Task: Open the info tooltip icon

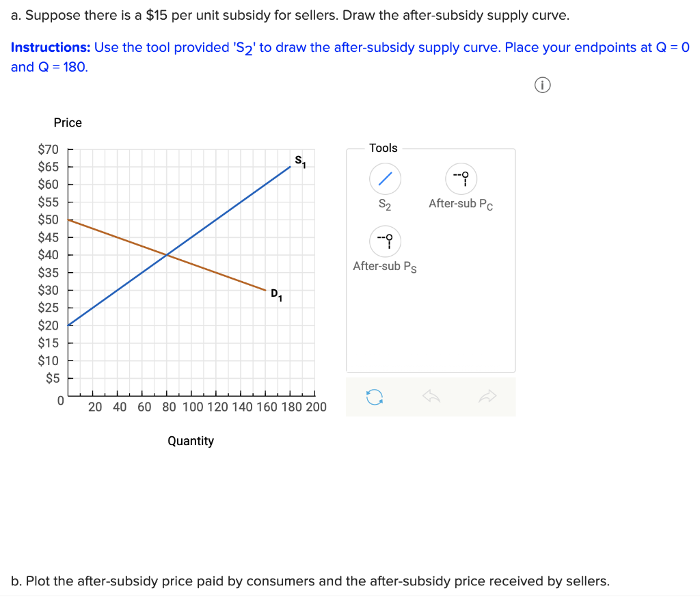Action: pyautogui.click(x=542, y=84)
